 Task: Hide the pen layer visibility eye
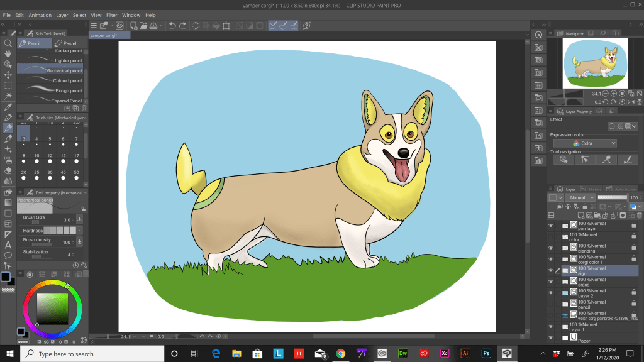click(x=550, y=226)
